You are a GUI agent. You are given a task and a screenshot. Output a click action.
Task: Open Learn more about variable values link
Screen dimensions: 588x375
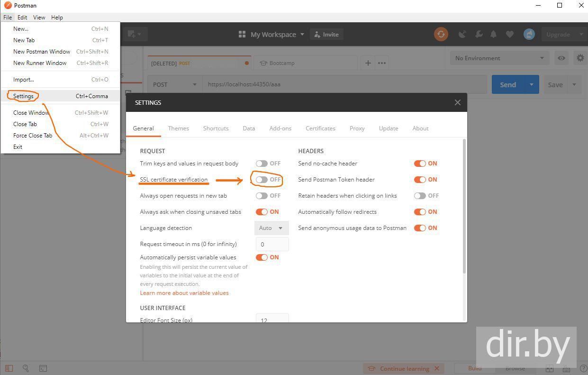184,293
